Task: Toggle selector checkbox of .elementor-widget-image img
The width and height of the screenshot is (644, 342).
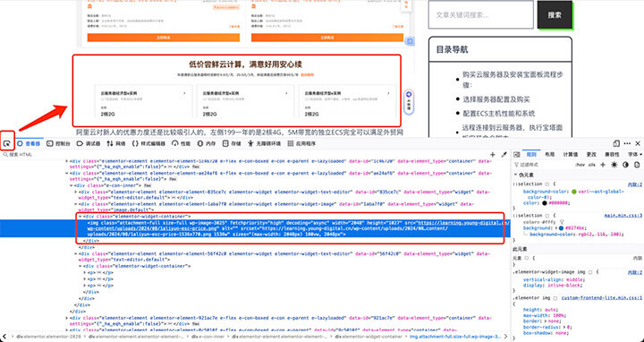Action: pyautogui.click(x=590, y=272)
